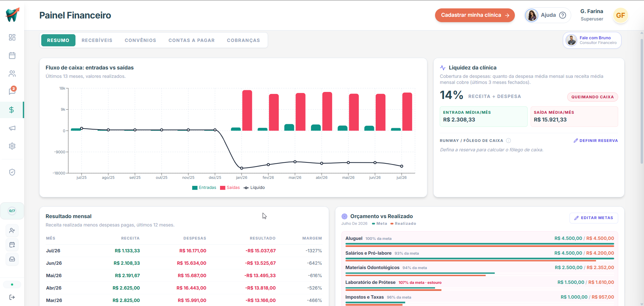Open the megaphone marketing icon

(x=12, y=128)
